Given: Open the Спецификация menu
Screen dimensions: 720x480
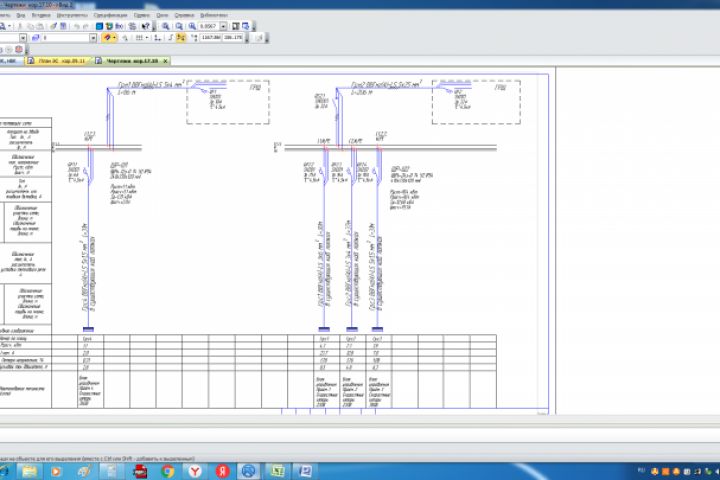Looking at the screenshot, I should 110,15.
